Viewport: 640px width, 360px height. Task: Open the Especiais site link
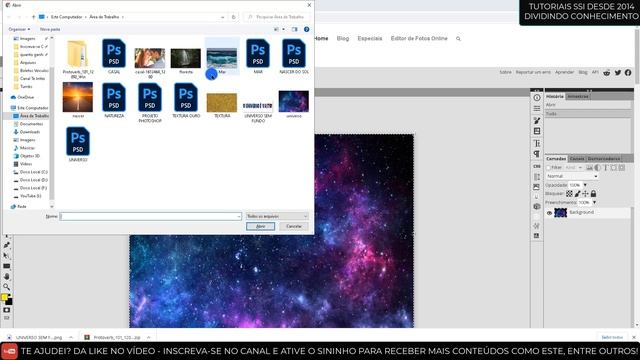370,38
